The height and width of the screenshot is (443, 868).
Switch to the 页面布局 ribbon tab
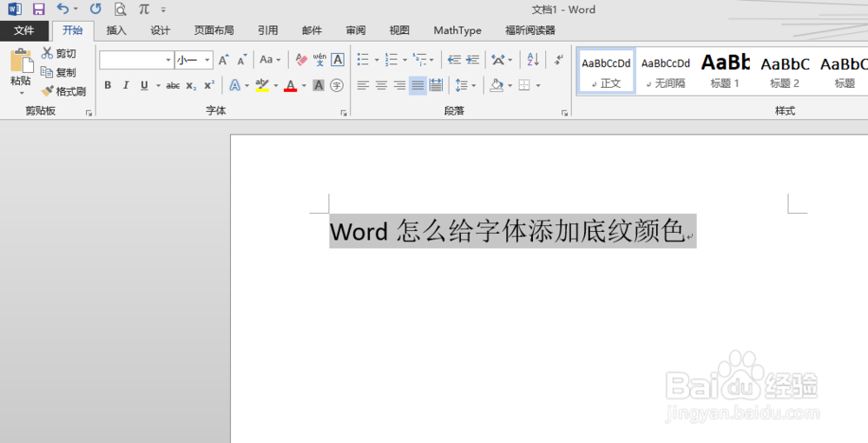pos(214,30)
